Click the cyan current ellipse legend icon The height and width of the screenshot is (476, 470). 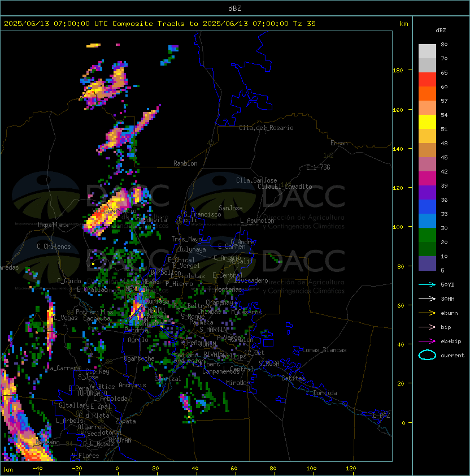[x=427, y=355]
